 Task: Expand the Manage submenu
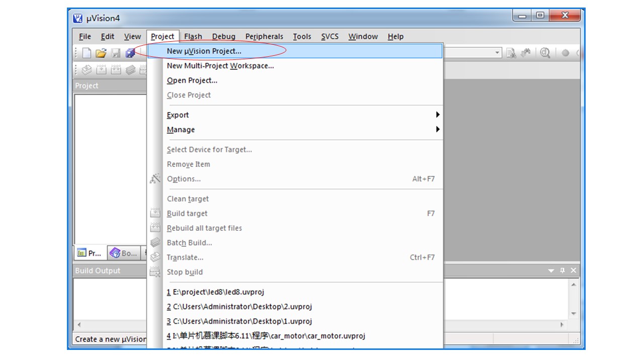[438, 129]
